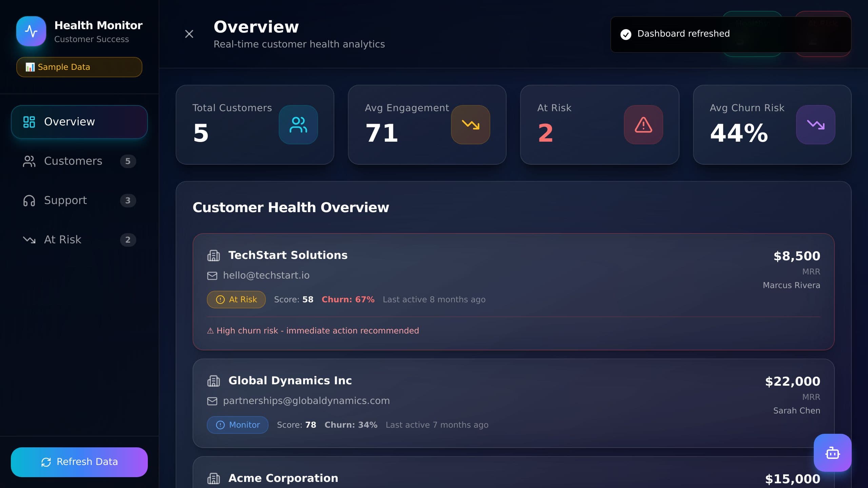Viewport: 868px width, 488px height.
Task: Click the Support count badge showing 3
Action: pos(128,201)
